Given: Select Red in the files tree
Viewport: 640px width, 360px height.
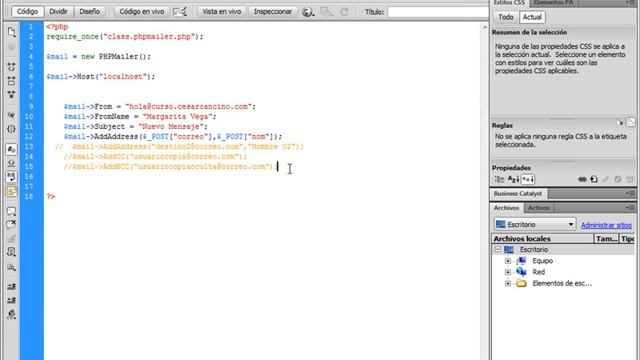Looking at the screenshot, I should click(x=538, y=272).
